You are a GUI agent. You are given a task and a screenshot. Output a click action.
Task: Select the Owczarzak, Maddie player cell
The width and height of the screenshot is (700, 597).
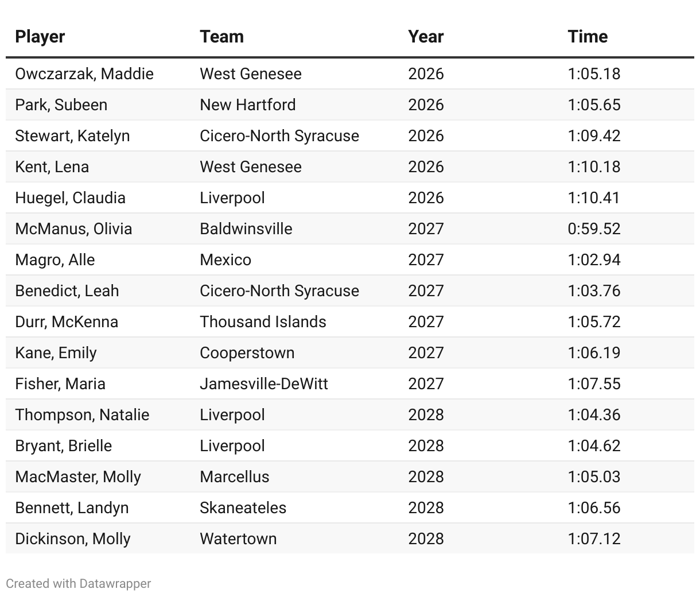(x=84, y=74)
